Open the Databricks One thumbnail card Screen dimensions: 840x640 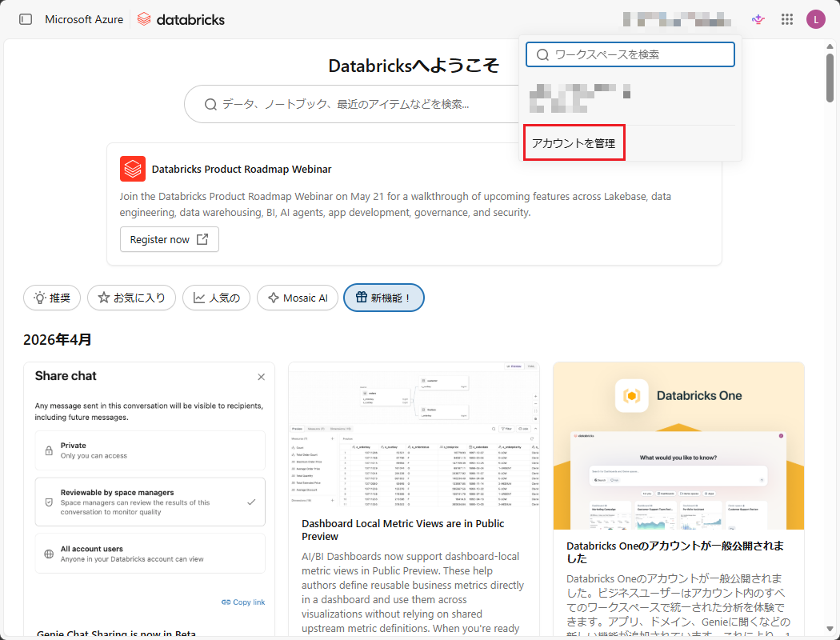[x=678, y=446]
